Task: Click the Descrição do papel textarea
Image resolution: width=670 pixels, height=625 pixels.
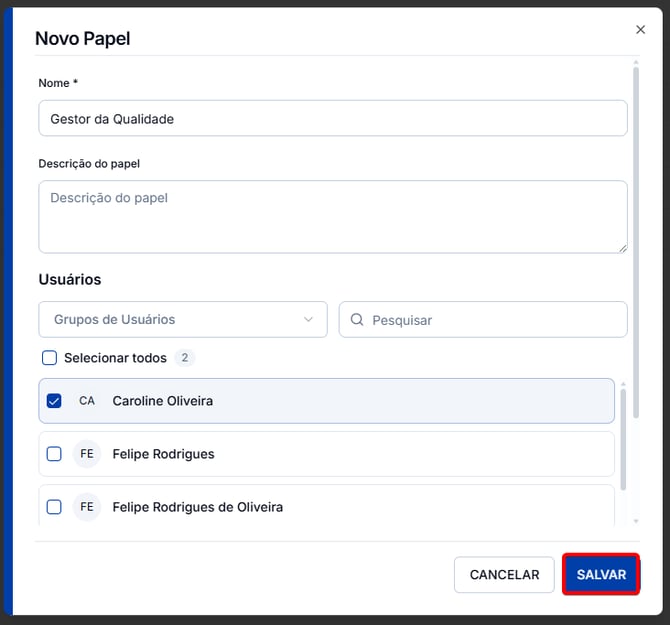Action: pos(333,217)
